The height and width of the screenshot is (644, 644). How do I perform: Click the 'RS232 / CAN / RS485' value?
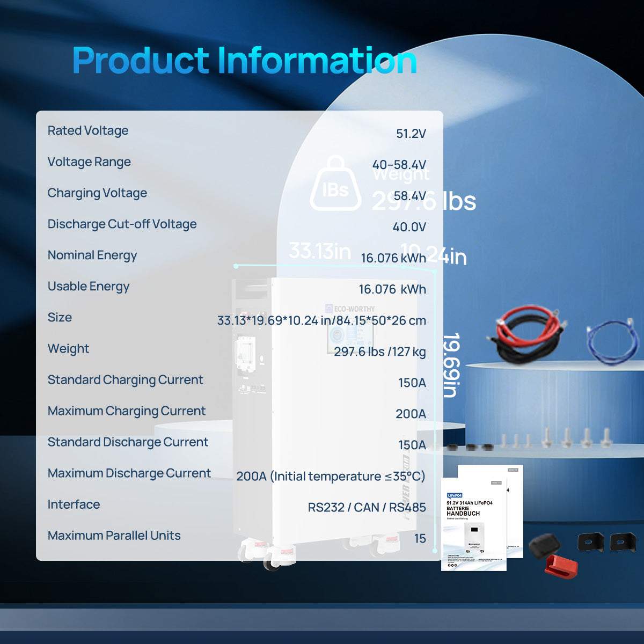tap(367, 507)
